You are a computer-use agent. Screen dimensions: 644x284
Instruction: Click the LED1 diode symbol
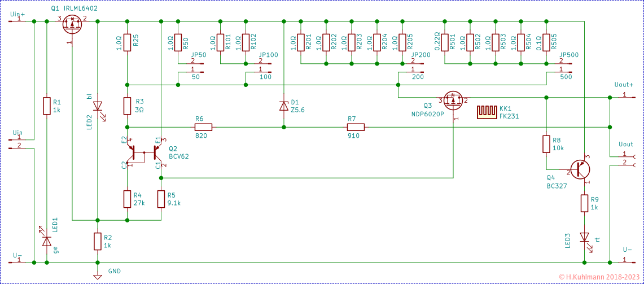tap(47, 239)
